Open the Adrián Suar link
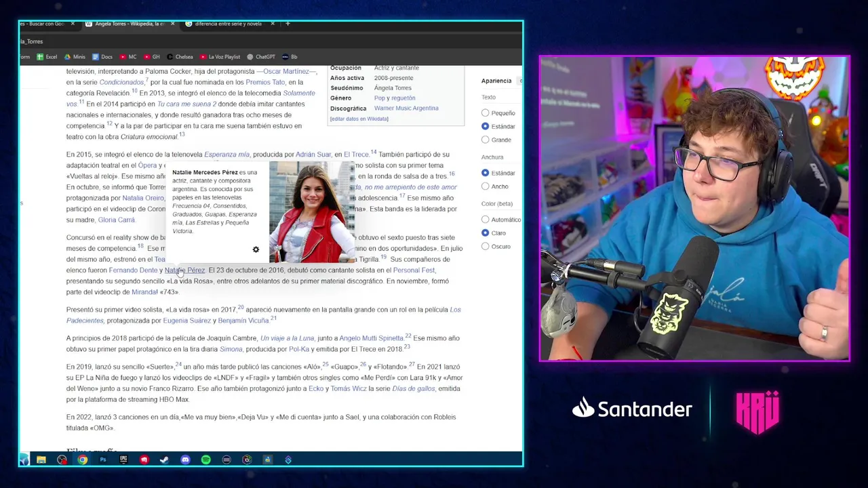Viewport: 868px width, 488px height. pyautogui.click(x=313, y=155)
